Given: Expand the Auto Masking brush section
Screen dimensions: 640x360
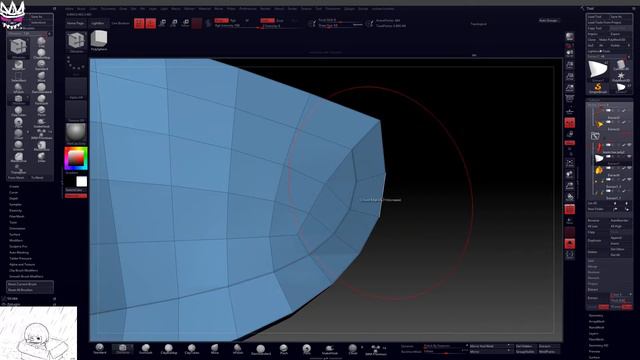Looking at the screenshot, I should 19,252.
